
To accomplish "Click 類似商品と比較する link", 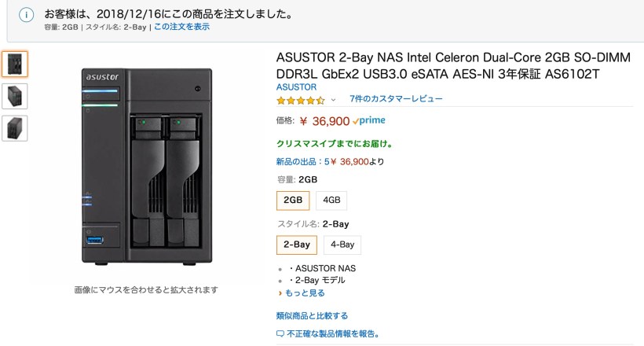I will pos(312,315).
